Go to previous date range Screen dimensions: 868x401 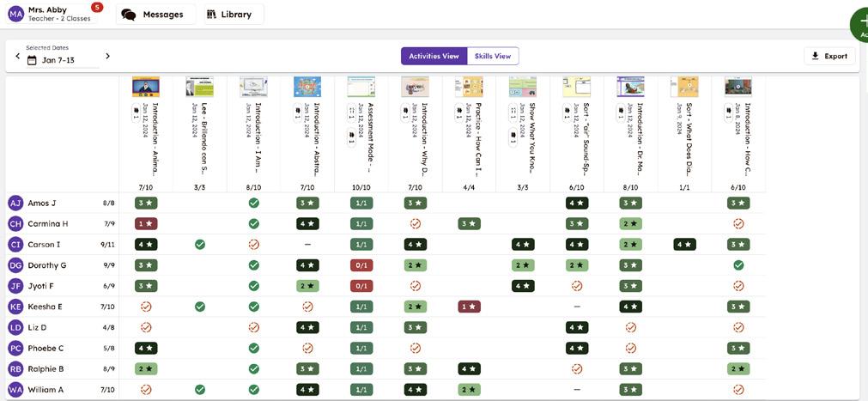click(x=17, y=56)
